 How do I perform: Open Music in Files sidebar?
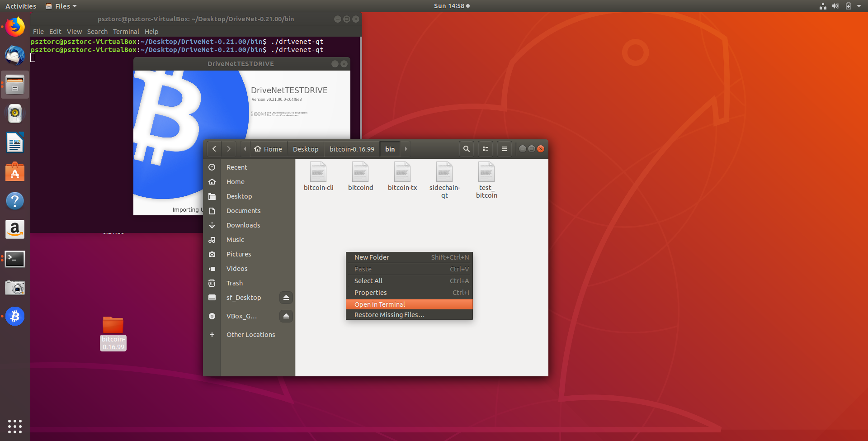[x=249, y=240]
